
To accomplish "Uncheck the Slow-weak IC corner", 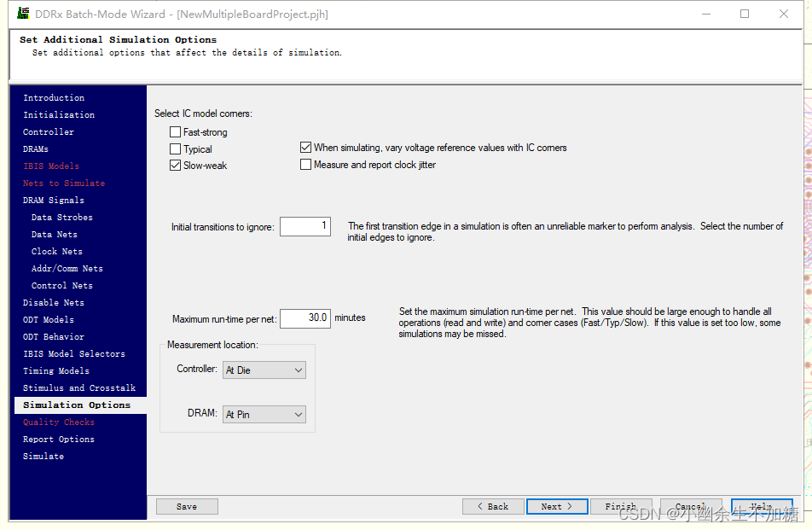I will [175, 166].
